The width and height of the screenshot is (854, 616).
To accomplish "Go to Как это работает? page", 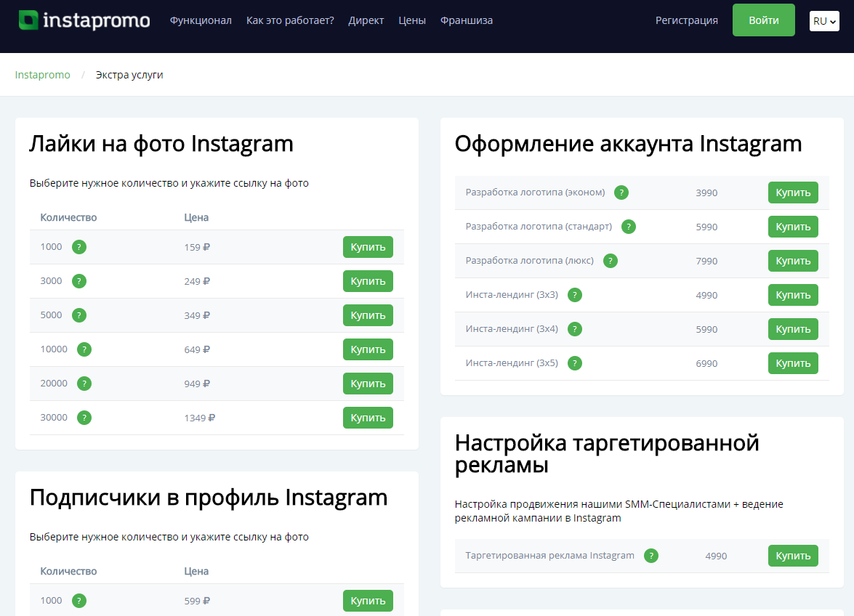I will coord(290,20).
